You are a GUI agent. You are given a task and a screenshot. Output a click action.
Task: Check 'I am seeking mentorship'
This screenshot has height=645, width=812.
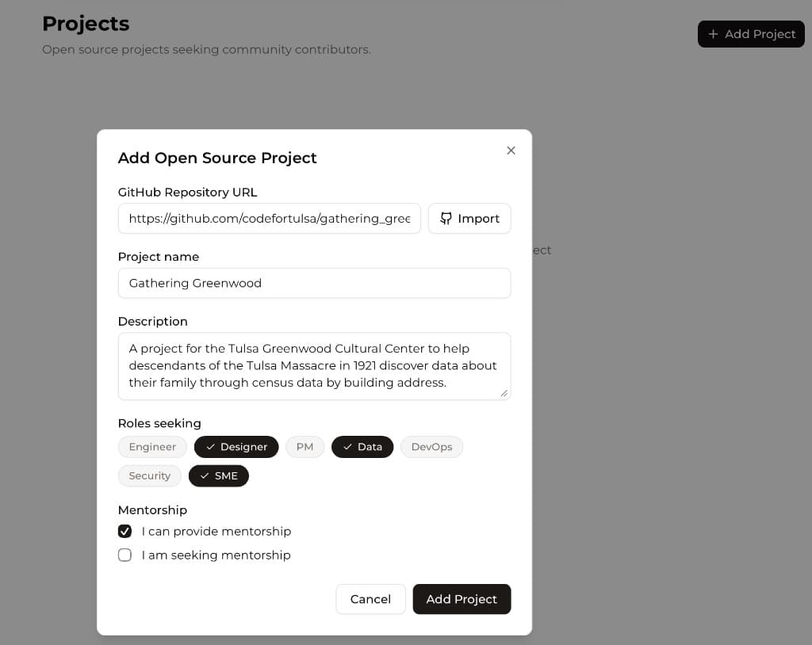pos(124,555)
